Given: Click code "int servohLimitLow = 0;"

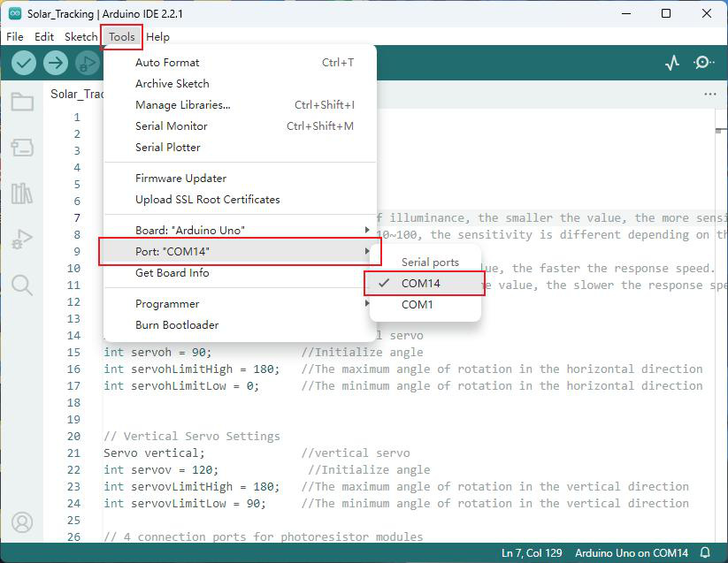Looking at the screenshot, I should click(x=181, y=386).
